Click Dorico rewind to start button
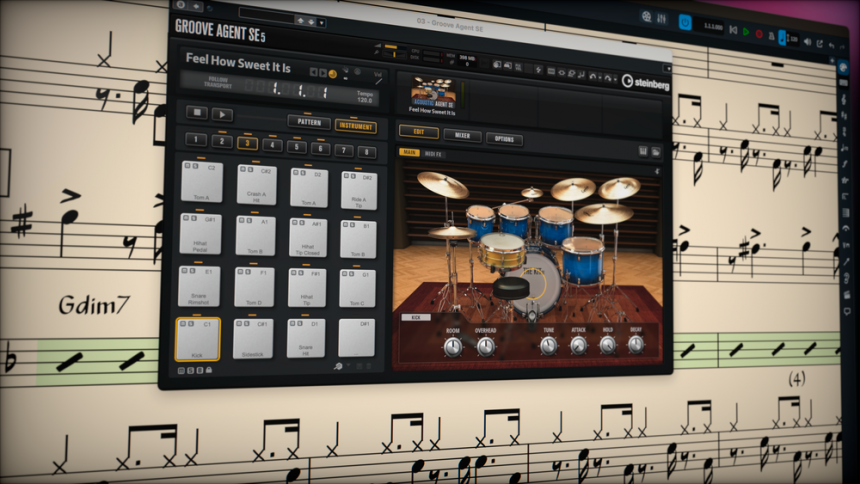This screenshot has width=860, height=484. click(x=733, y=30)
